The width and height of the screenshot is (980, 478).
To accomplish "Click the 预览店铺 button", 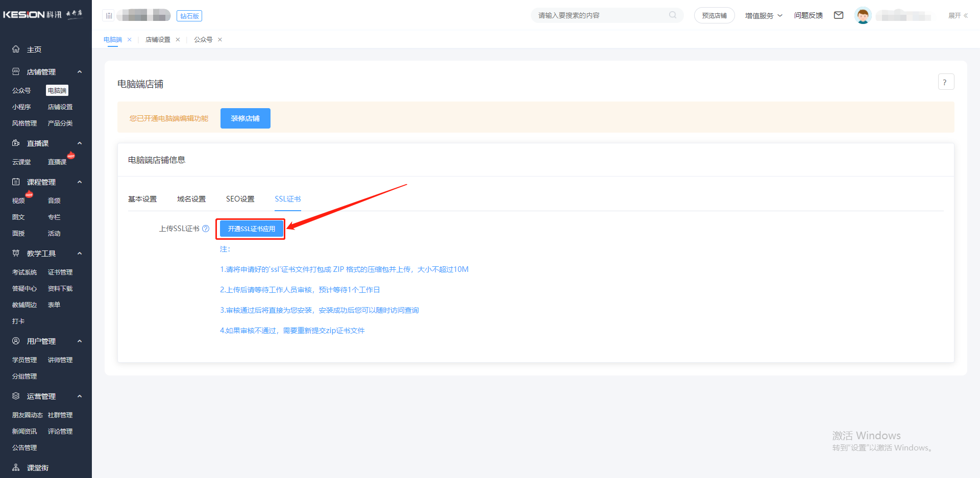I will pos(714,16).
